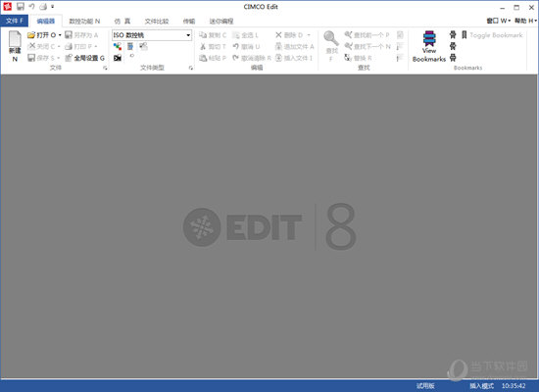The height and width of the screenshot is (392, 539).
Task: Click 插入模式 in the status bar
Action: click(481, 386)
